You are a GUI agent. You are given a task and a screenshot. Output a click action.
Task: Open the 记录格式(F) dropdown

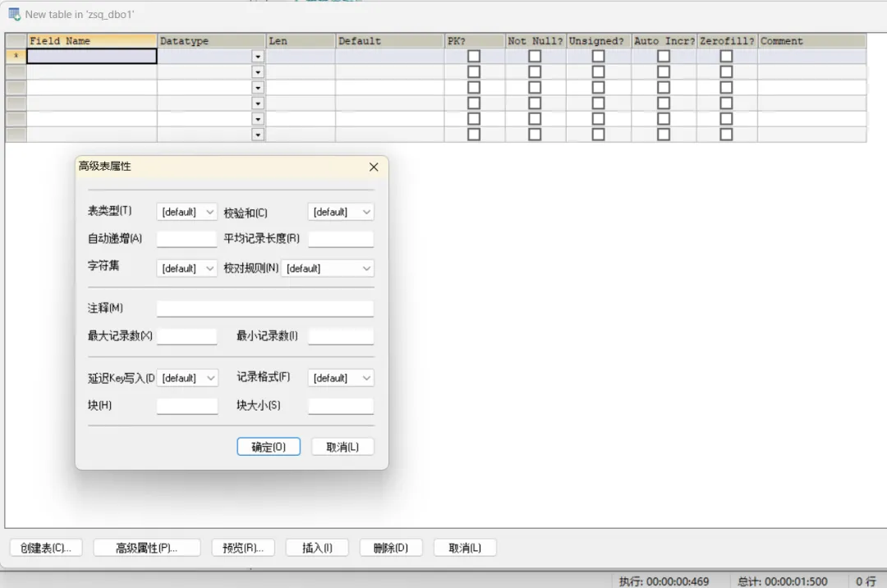[341, 378]
